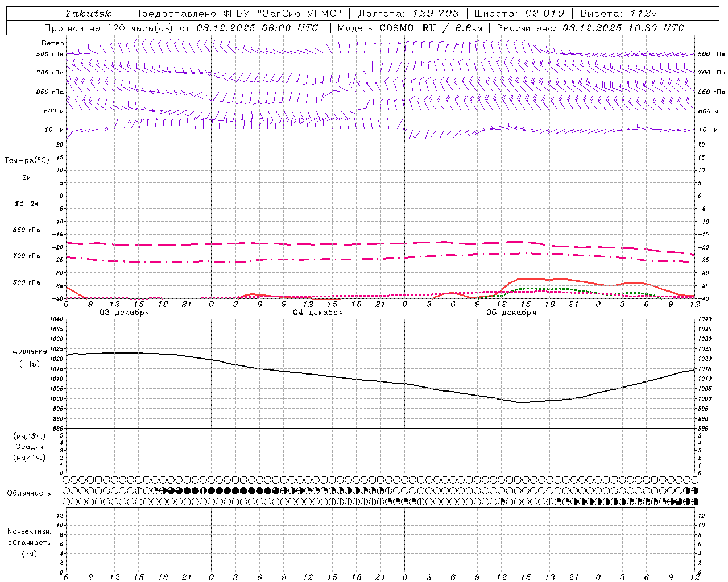
Task: Select the 2м temperature legend entry
Action: click(x=27, y=178)
